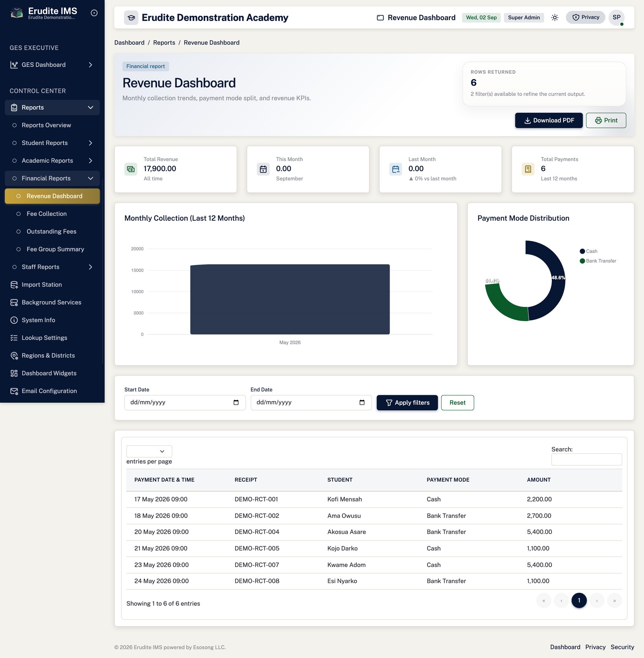This screenshot has height=658, width=644.
Task: Select Fee Group Summary menu item
Action: [52, 249]
